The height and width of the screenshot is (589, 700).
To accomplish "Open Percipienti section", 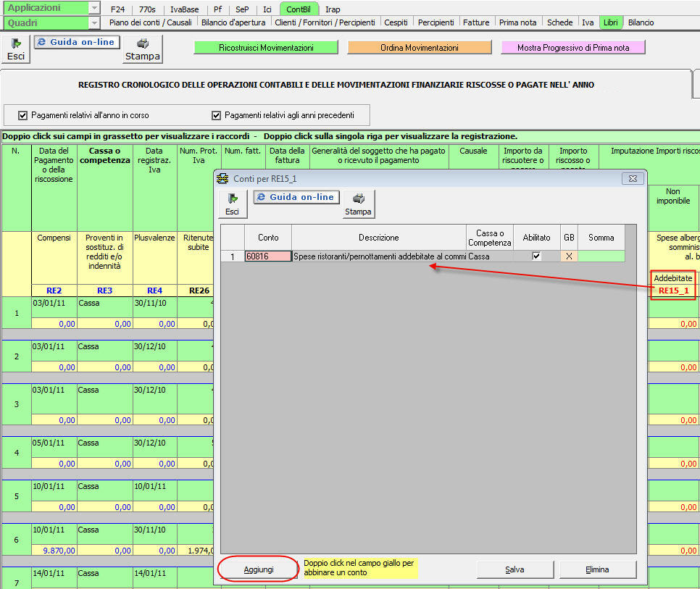I will pos(436,22).
